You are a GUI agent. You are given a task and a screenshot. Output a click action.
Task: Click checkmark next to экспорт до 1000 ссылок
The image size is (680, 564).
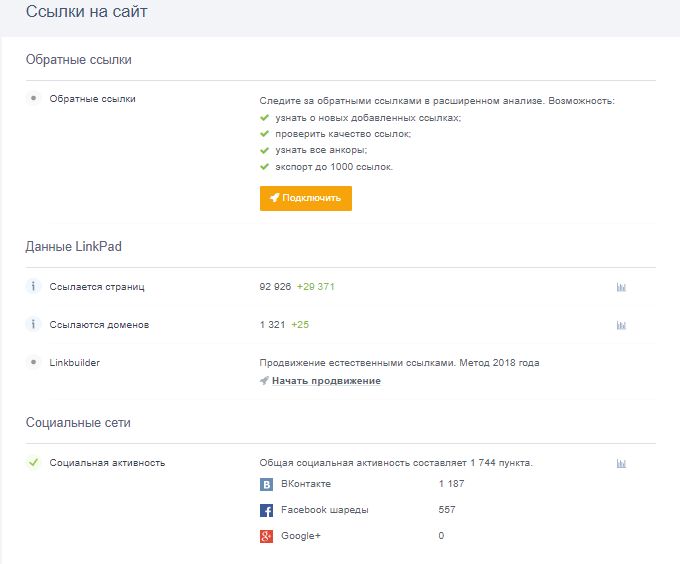pos(264,166)
